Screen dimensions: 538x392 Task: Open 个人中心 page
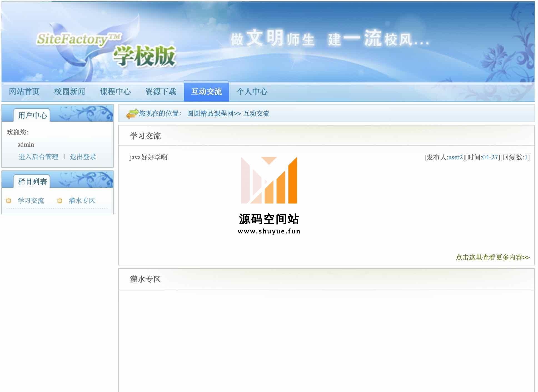click(252, 92)
